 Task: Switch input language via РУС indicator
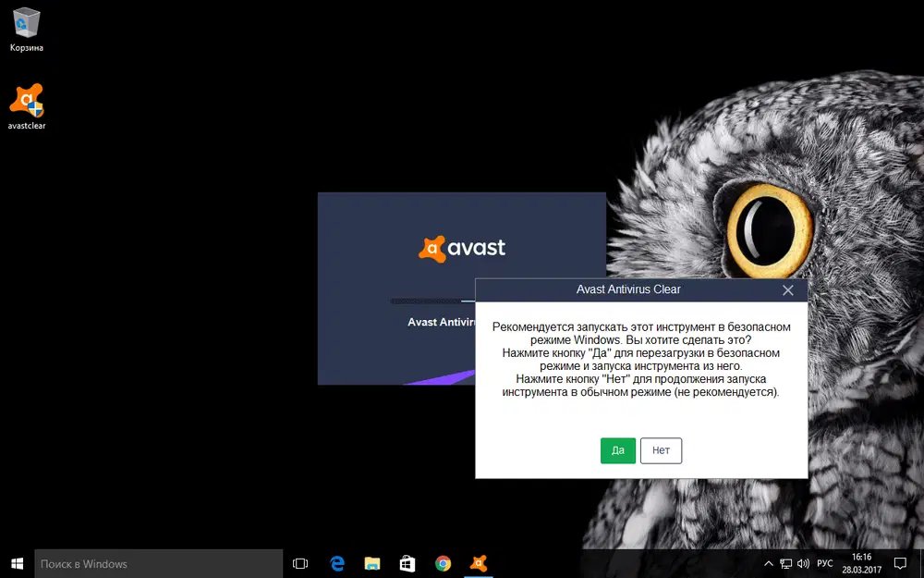825,564
